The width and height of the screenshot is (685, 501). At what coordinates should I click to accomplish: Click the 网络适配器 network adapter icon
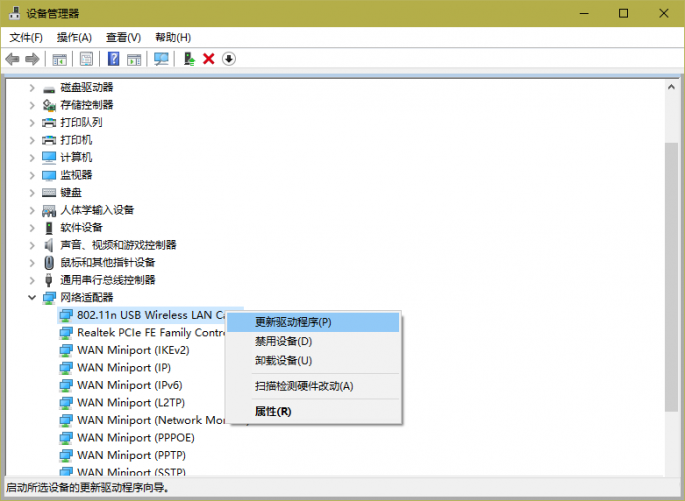pos(49,298)
